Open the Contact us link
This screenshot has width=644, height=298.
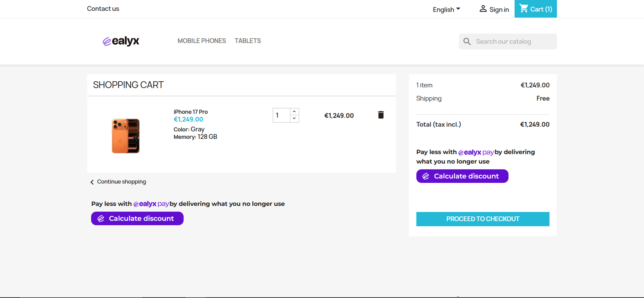(x=103, y=9)
